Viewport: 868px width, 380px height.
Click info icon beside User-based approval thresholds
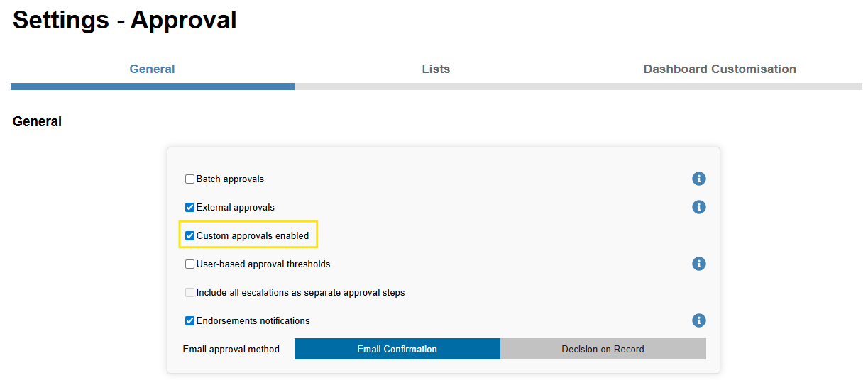point(699,264)
